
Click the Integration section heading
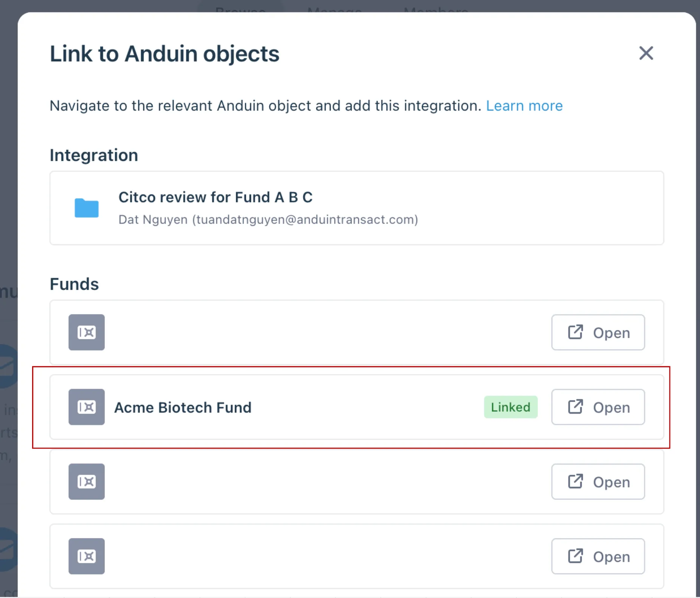pos(94,155)
